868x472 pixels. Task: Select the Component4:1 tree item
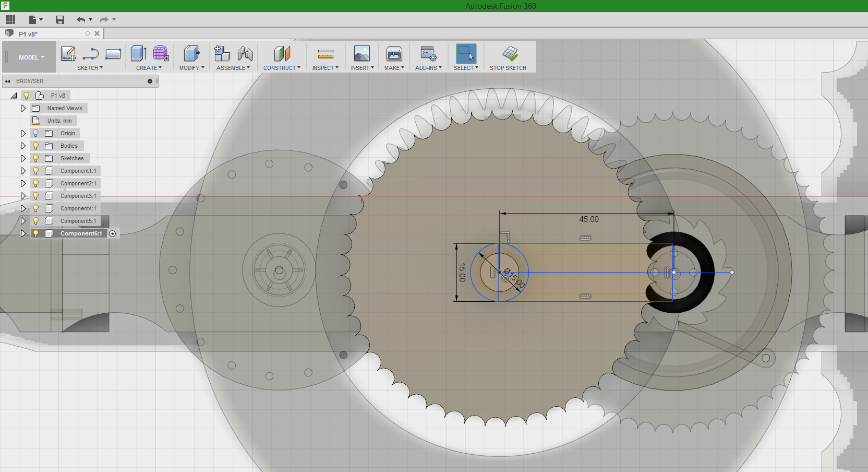tap(78, 208)
